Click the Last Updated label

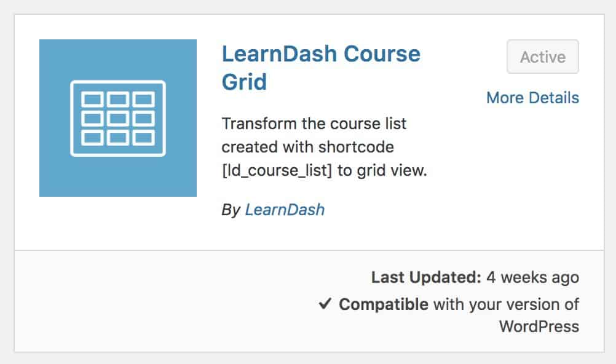426,277
